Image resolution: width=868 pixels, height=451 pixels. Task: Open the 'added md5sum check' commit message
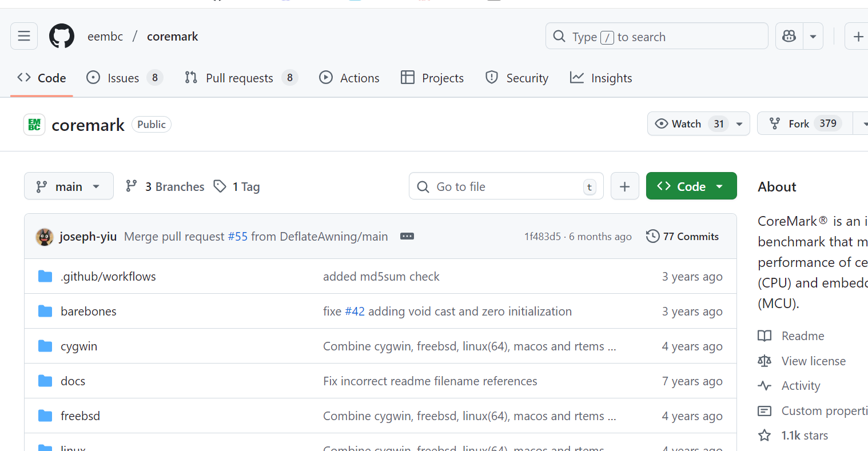pyautogui.click(x=381, y=277)
